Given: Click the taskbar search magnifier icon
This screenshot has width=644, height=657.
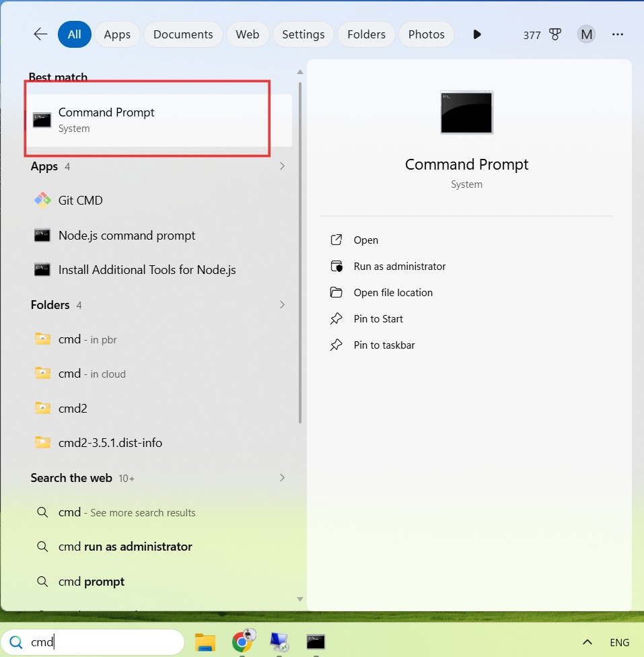Looking at the screenshot, I should pos(16,642).
